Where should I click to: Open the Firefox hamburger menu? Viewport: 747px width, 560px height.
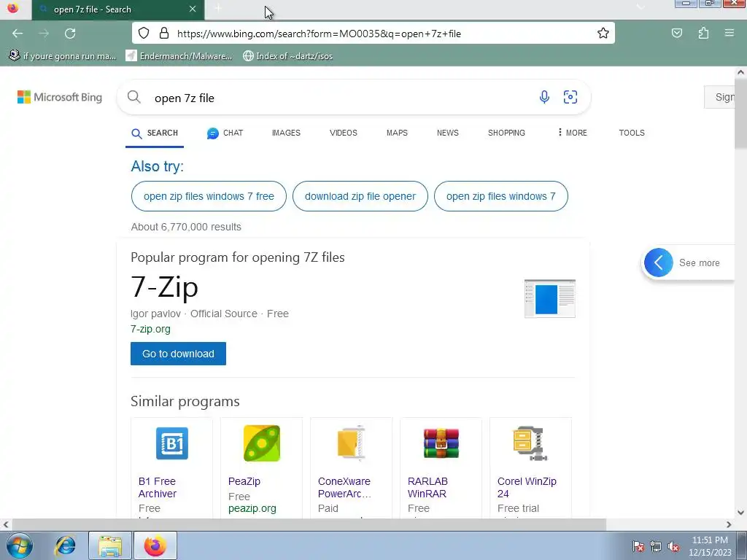pyautogui.click(x=729, y=33)
